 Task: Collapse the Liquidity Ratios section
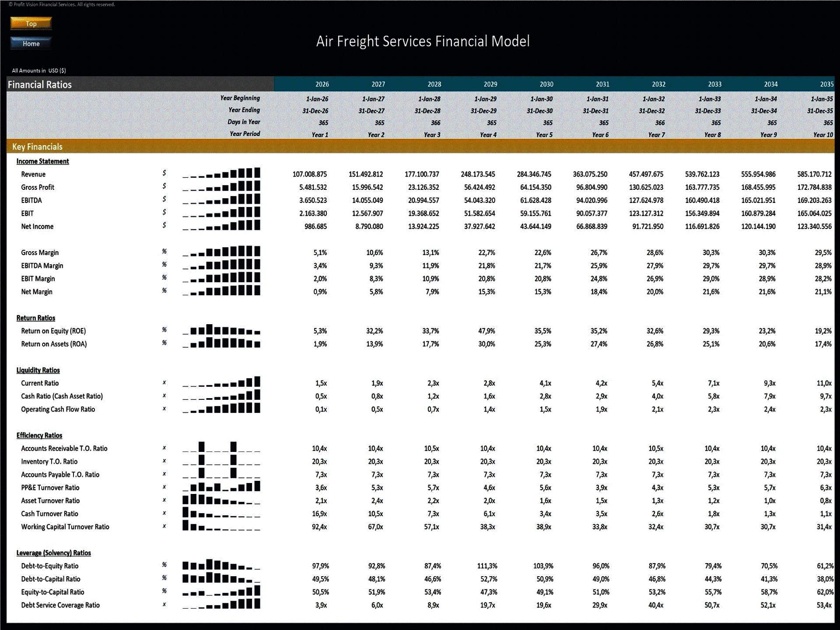[x=38, y=370]
